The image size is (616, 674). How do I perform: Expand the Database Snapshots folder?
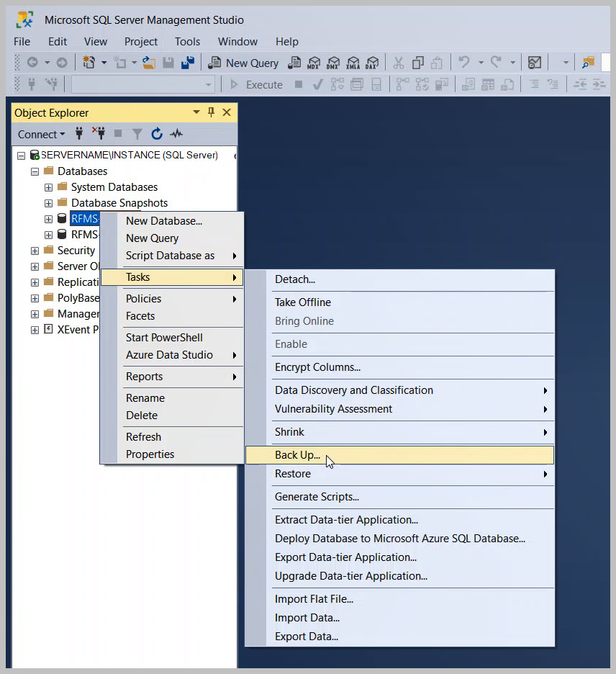48,203
